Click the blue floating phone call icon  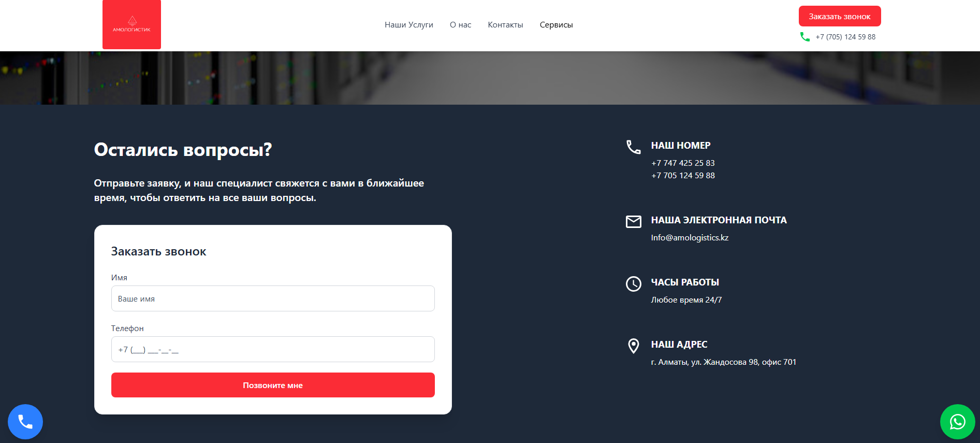coord(25,422)
